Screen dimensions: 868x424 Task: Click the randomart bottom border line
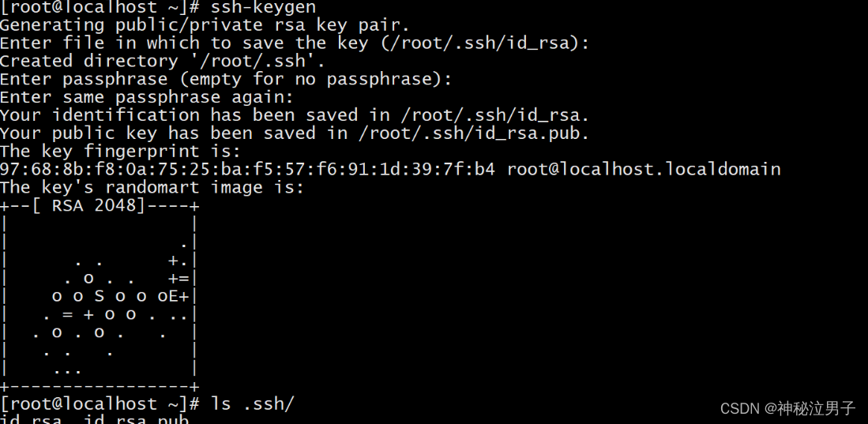(100, 386)
